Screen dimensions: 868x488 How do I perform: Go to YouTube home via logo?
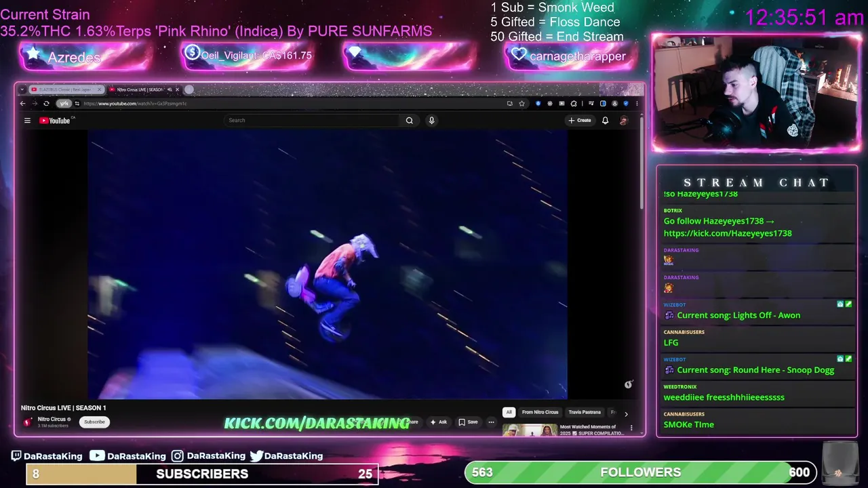[x=55, y=121]
